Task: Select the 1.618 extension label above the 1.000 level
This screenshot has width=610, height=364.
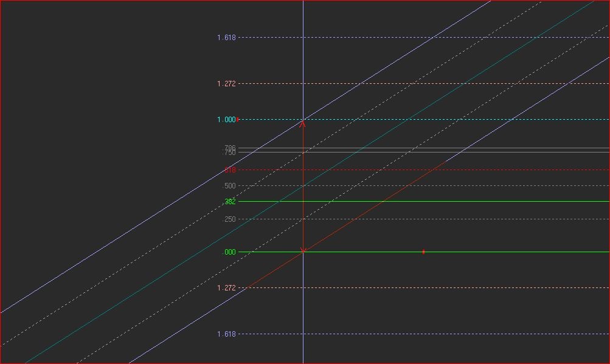Action: (226, 37)
